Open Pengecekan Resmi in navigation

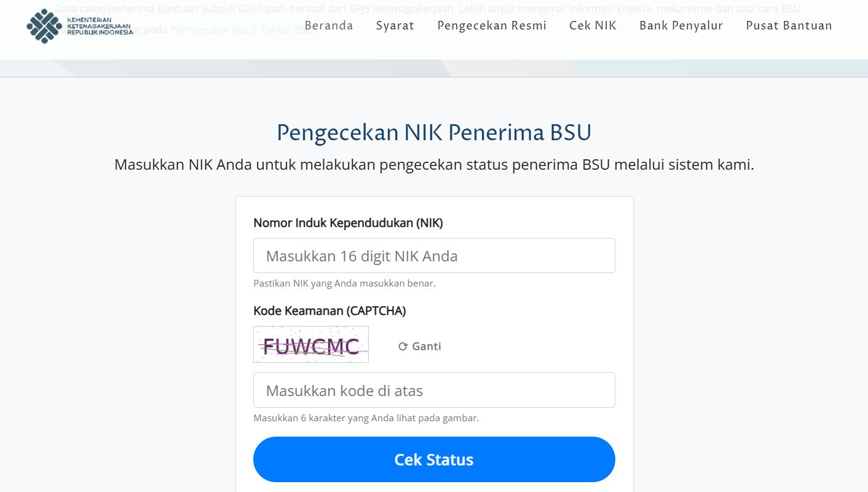click(x=492, y=26)
